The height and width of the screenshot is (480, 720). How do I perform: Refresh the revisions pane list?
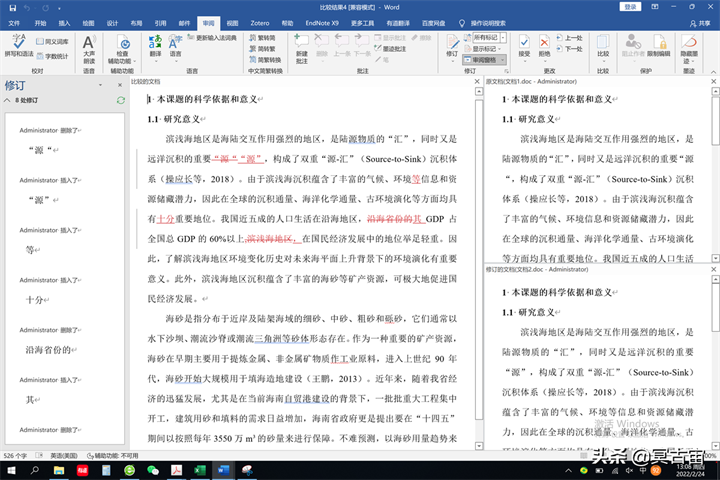(x=121, y=101)
